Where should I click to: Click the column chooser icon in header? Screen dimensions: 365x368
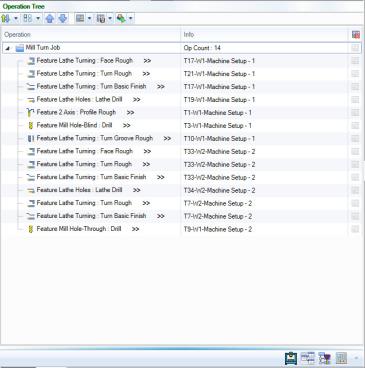pos(356,35)
